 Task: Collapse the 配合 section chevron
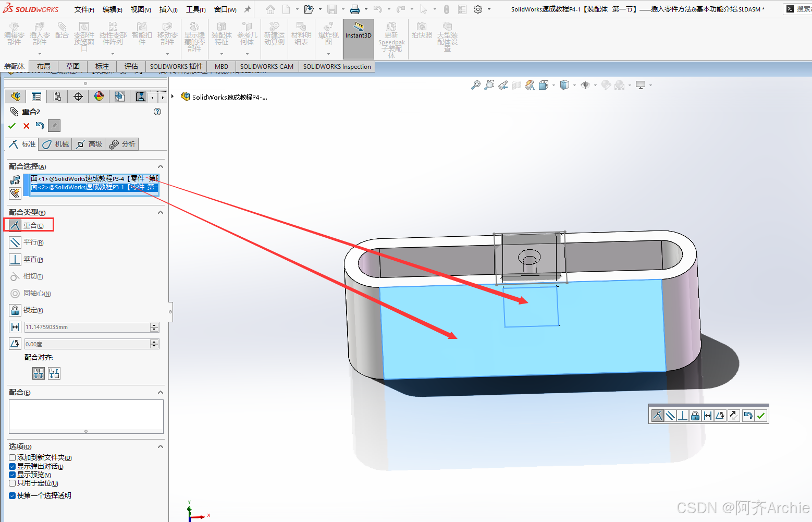161,392
